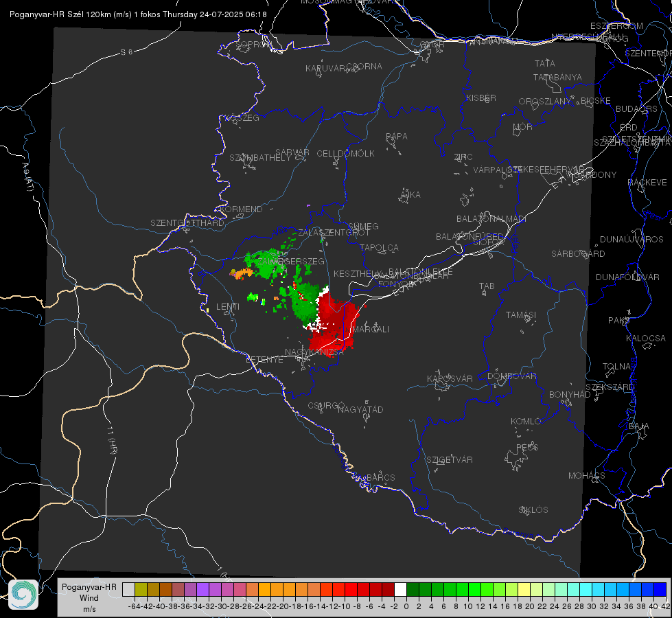Screen dimensions: 672x618
Task: Click the BARCS city label
Action: click(380, 477)
